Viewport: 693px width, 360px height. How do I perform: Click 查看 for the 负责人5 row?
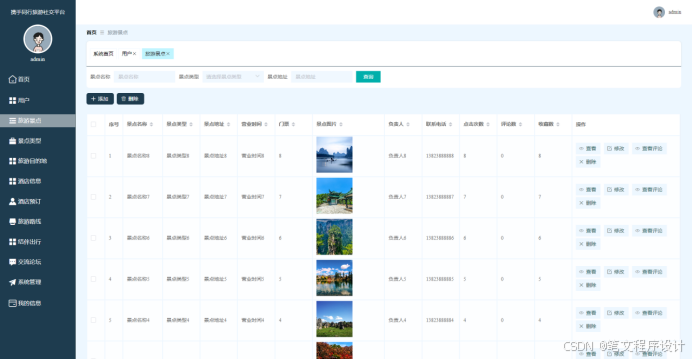[588, 272]
